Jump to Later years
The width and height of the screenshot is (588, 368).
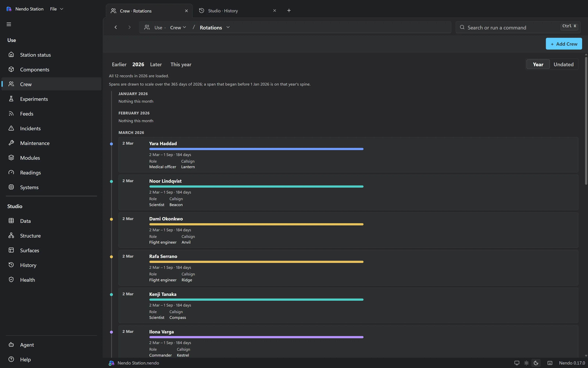156,65
